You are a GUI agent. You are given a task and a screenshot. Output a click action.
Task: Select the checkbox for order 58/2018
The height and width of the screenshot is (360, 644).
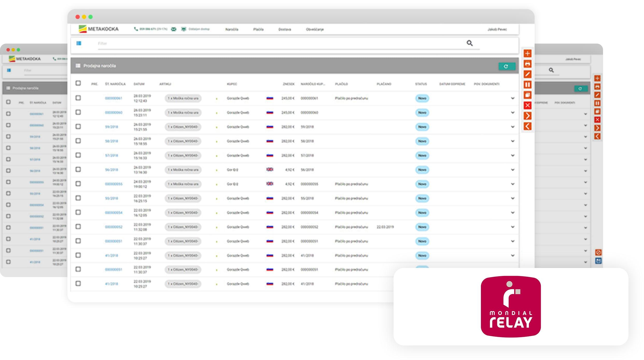(78, 141)
